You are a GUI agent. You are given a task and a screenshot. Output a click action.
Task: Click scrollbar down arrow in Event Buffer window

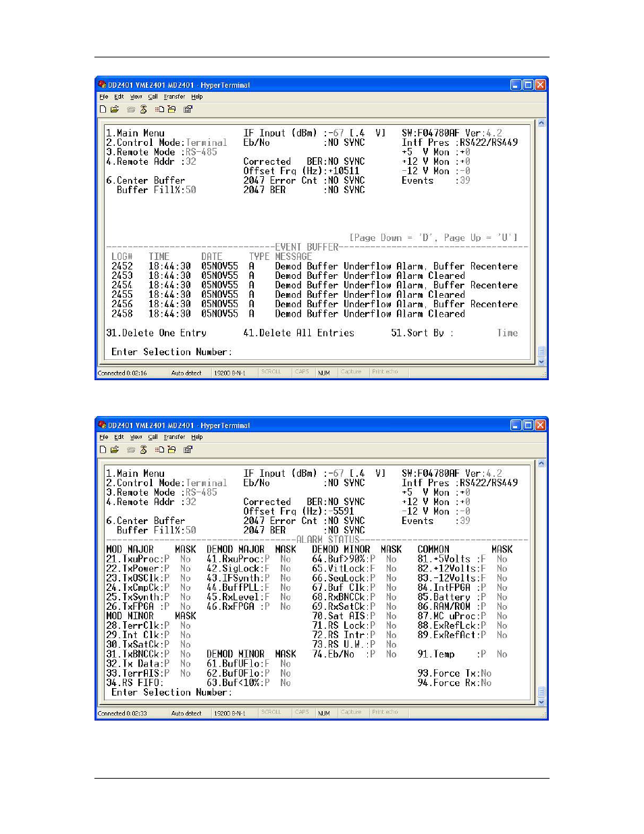coord(541,361)
